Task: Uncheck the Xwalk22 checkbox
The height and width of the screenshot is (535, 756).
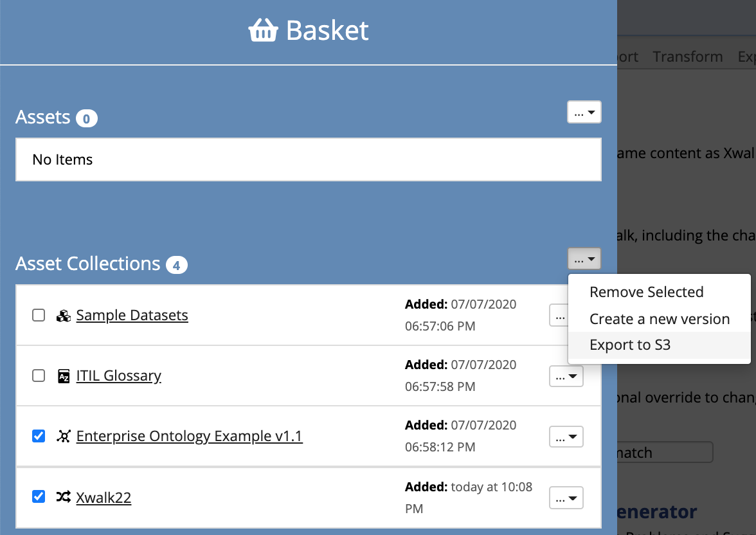Action: click(x=38, y=496)
